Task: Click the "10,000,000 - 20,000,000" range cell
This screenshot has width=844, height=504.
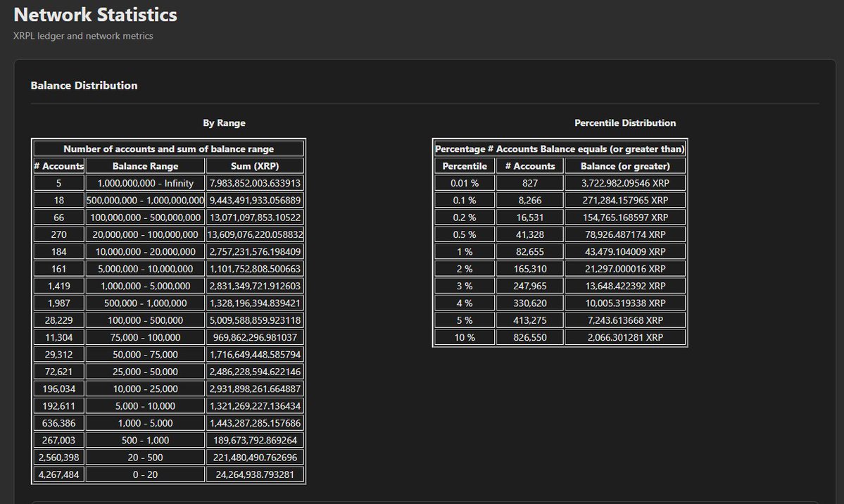Action: tap(145, 252)
